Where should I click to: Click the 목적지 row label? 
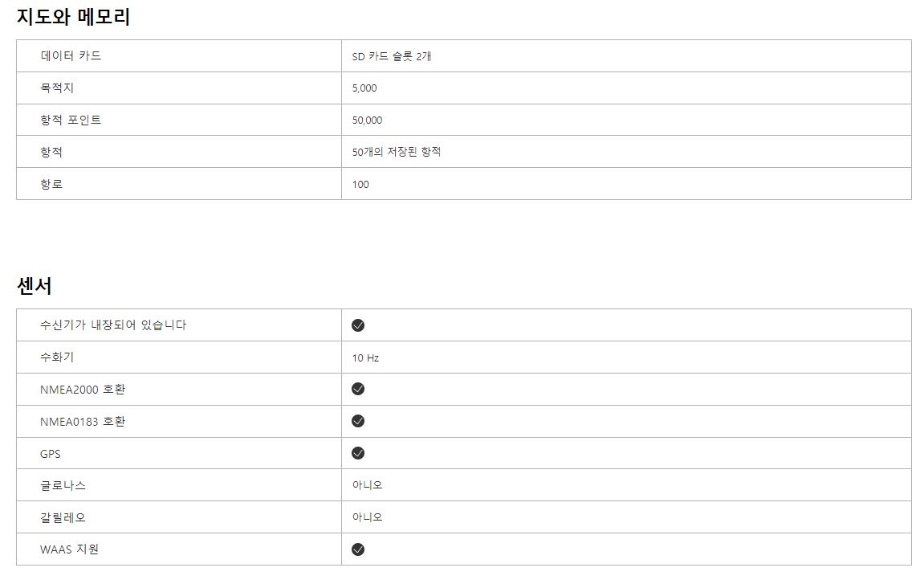pyautogui.click(x=57, y=88)
